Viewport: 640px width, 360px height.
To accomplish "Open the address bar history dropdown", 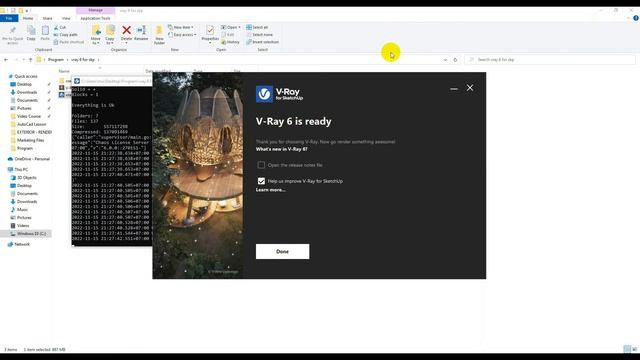I will coord(445,60).
